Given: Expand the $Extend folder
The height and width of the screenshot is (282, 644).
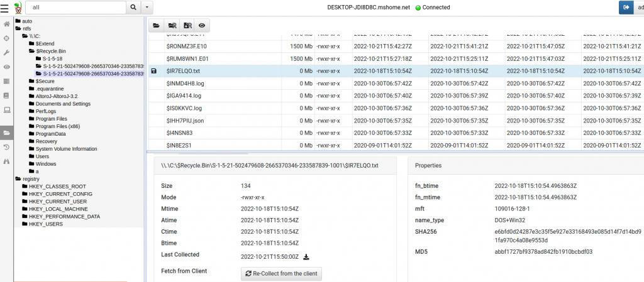Looking at the screenshot, I should point(42,43).
